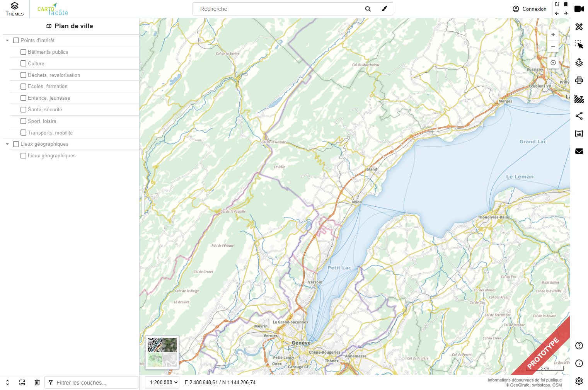Click the envelope contact icon
Screen dimensions: 588x390
(579, 151)
